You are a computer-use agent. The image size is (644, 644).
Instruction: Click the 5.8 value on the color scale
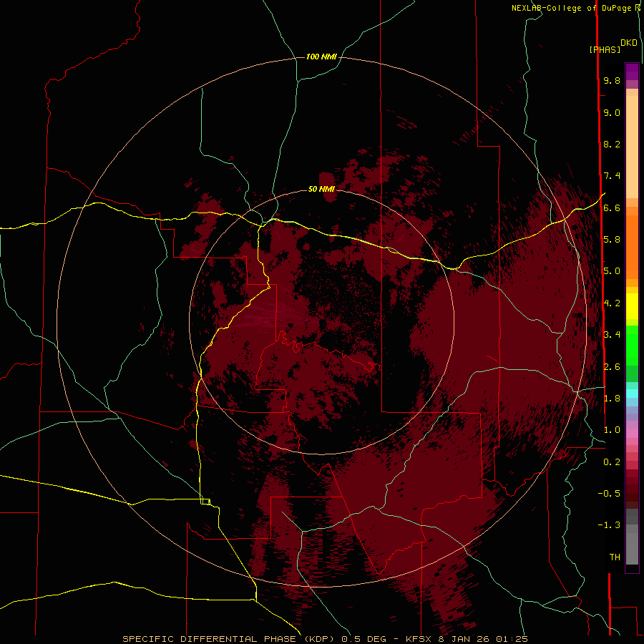[x=612, y=240]
